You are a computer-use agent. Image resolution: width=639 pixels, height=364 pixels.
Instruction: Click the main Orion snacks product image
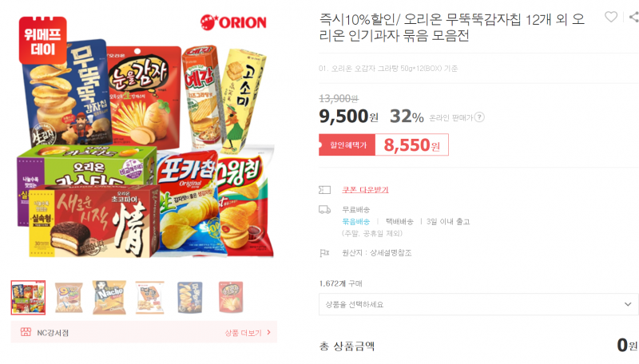(x=144, y=136)
